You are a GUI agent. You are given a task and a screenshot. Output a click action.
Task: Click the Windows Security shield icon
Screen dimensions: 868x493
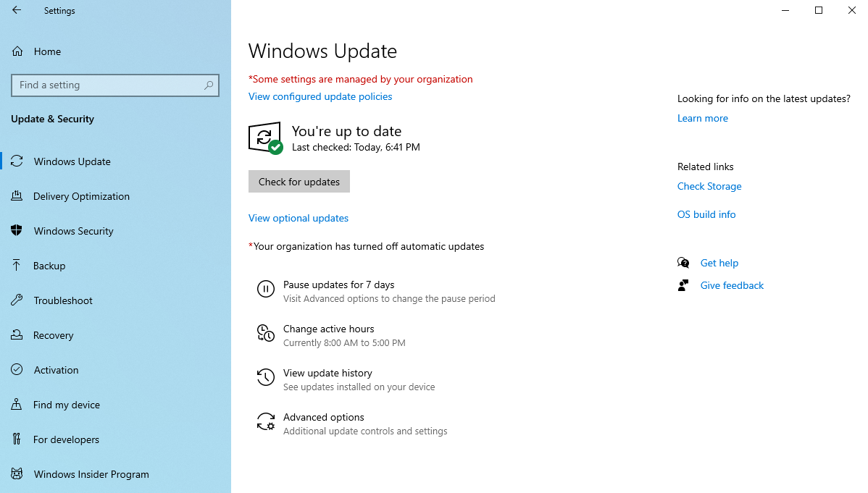[17, 230]
